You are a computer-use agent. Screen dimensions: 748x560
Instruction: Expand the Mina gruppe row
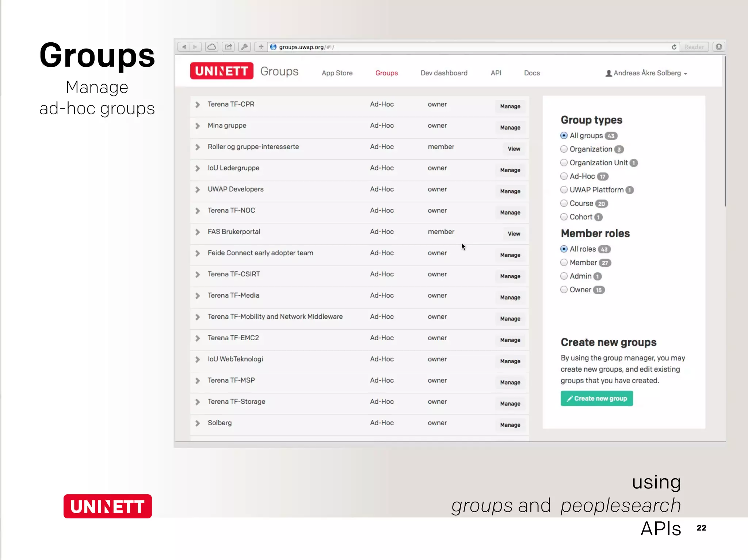click(x=197, y=126)
